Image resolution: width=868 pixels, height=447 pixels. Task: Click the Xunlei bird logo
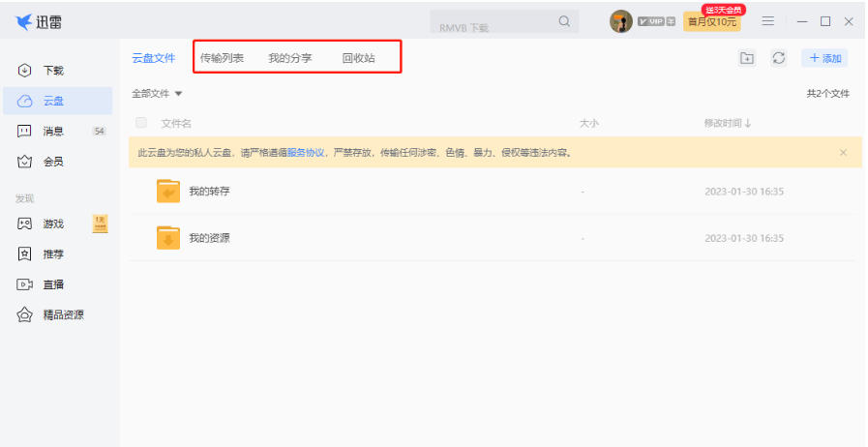point(23,22)
